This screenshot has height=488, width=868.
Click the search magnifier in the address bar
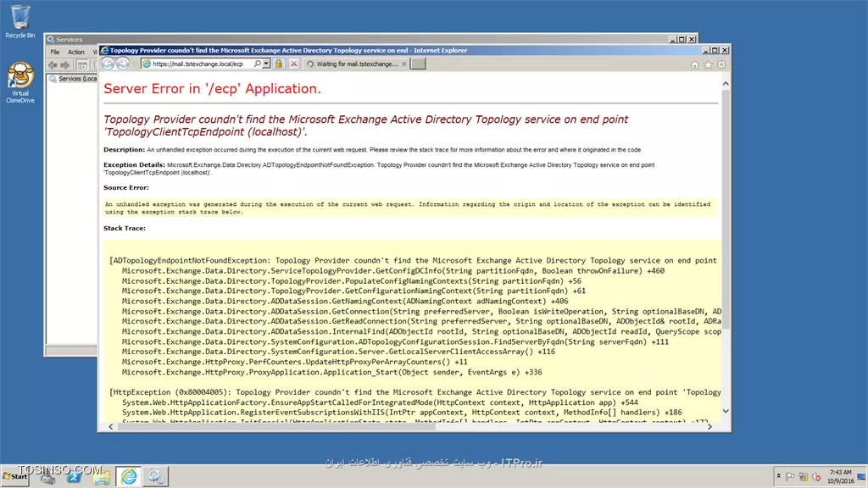tap(258, 64)
